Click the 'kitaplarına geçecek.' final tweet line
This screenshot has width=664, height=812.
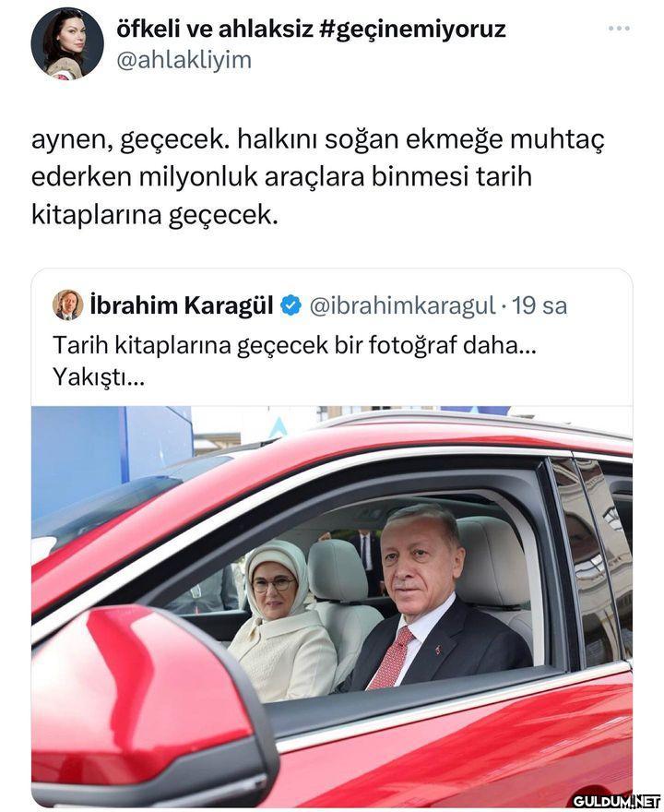[155, 215]
